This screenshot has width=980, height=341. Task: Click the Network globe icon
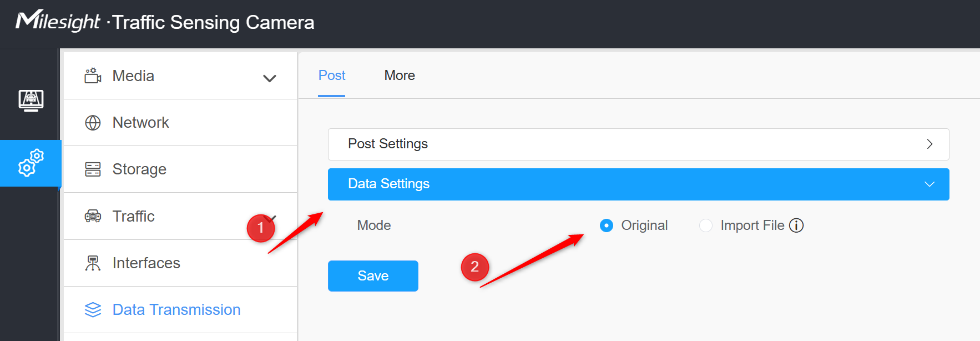coord(93,123)
